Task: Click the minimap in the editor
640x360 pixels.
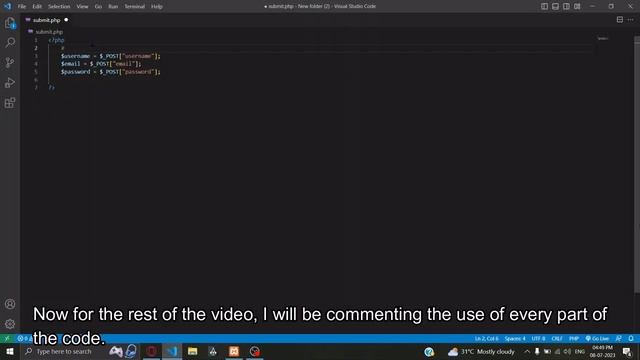Action: (x=603, y=39)
